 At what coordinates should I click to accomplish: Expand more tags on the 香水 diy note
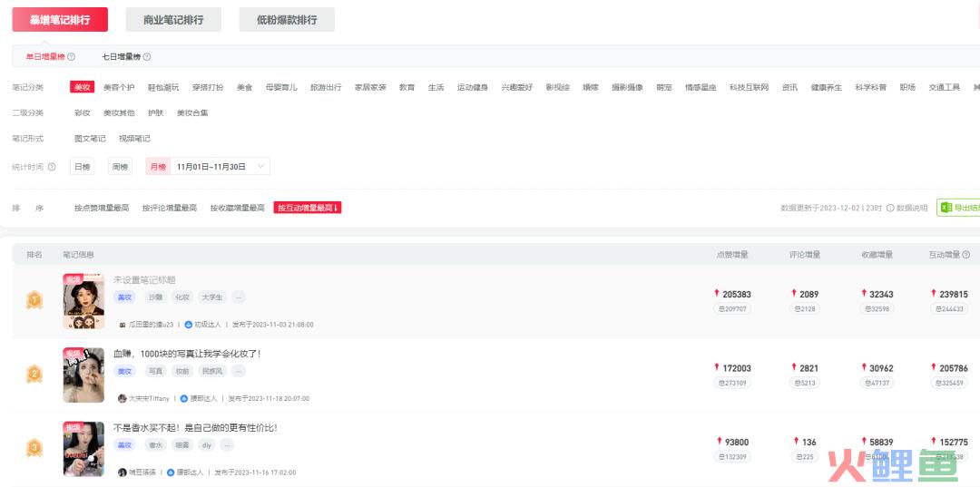click(227, 445)
